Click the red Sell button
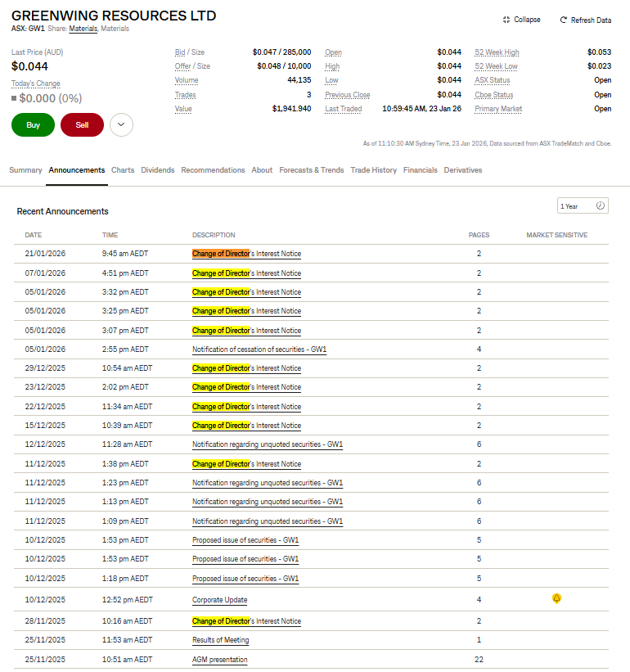Screen dimensions: 630x672 (83, 124)
